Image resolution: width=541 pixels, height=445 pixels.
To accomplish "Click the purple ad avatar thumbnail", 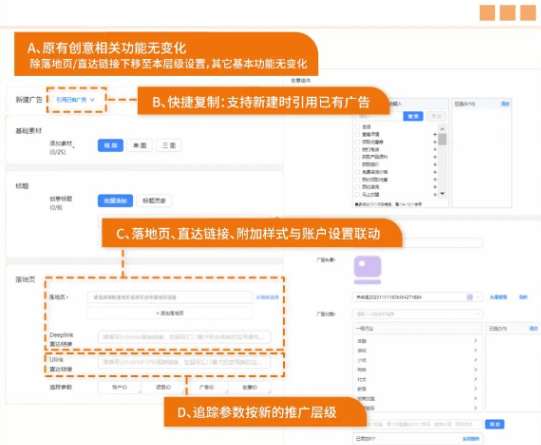I will (367, 270).
